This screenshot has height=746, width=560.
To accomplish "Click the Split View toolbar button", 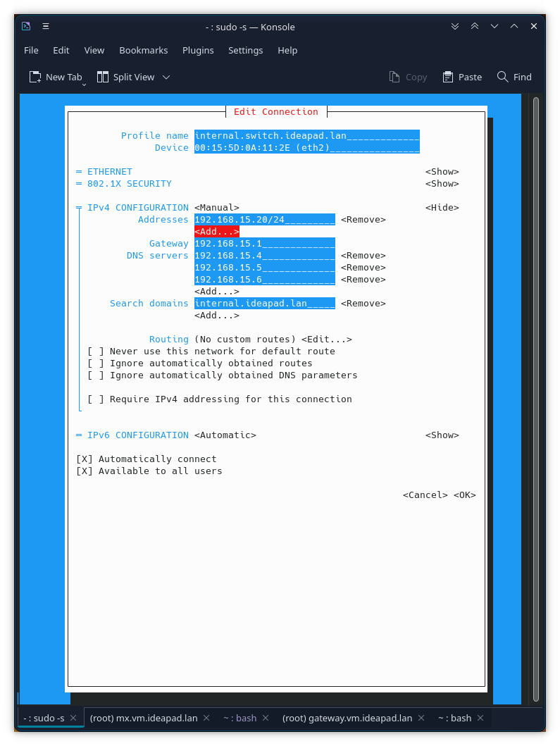I will tap(126, 77).
